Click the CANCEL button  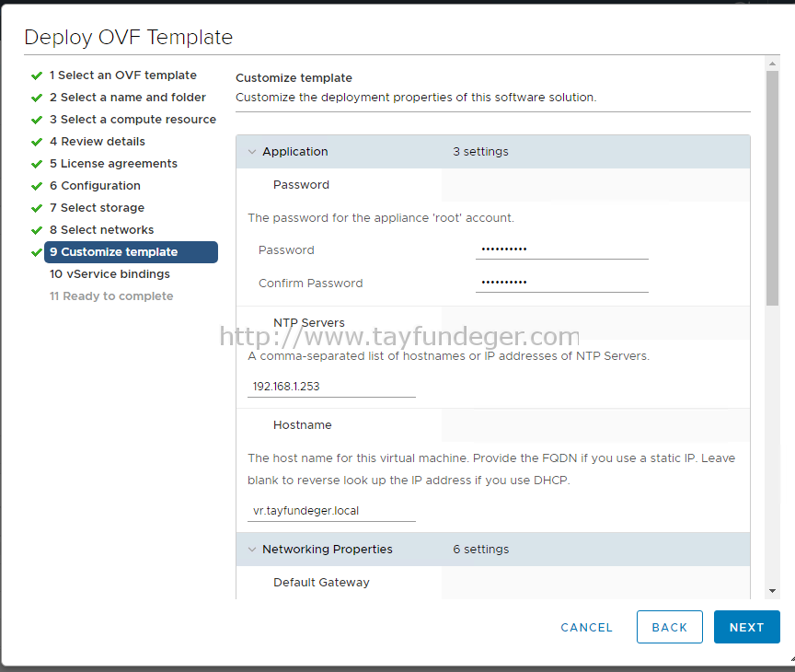click(587, 628)
